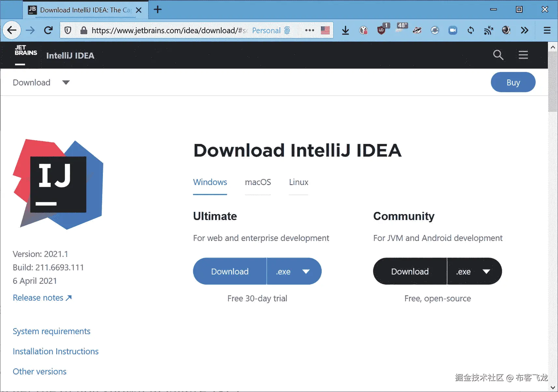Open the Firefox hamburger menu
Viewport: 558px width, 392px height.
pos(547,30)
